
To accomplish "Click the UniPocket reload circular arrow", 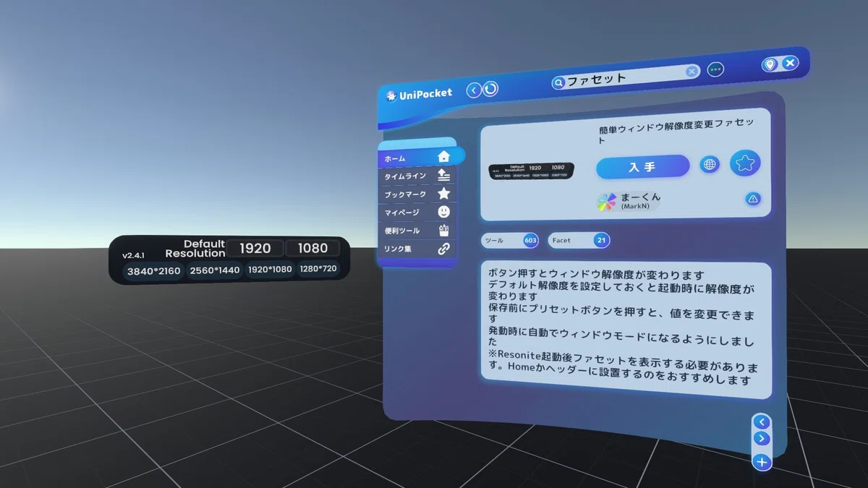I will [490, 88].
